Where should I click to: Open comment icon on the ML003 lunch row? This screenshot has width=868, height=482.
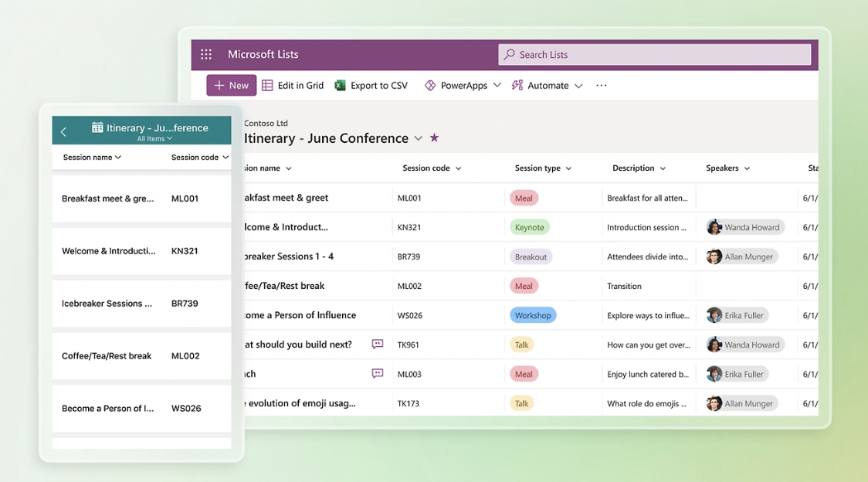point(378,373)
